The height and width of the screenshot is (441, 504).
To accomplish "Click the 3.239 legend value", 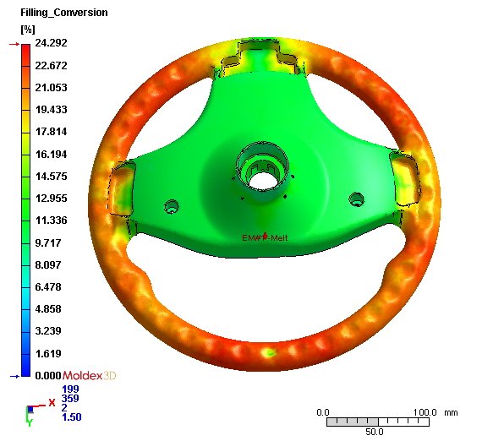I will pos(48,331).
